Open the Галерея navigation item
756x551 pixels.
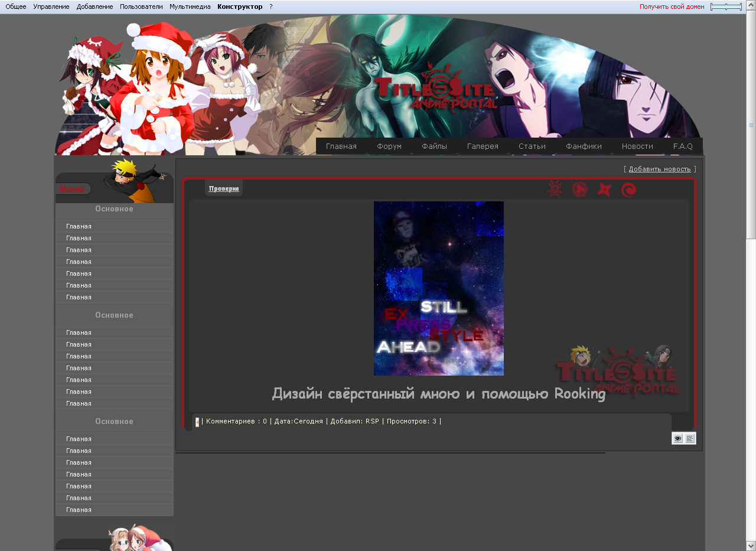click(483, 146)
